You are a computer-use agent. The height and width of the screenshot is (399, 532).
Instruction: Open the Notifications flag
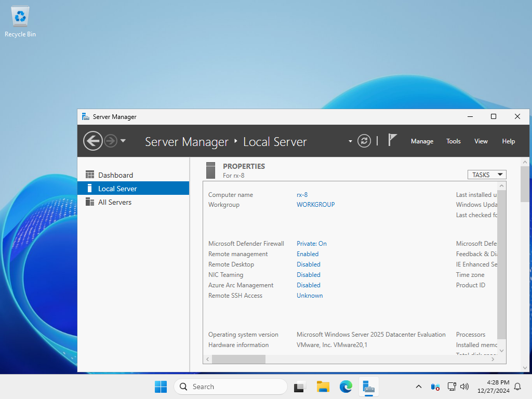[392, 140]
